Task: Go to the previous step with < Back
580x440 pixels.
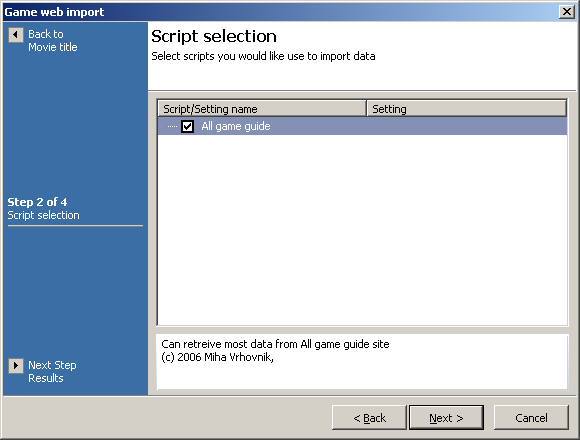Action: pyautogui.click(x=369, y=418)
